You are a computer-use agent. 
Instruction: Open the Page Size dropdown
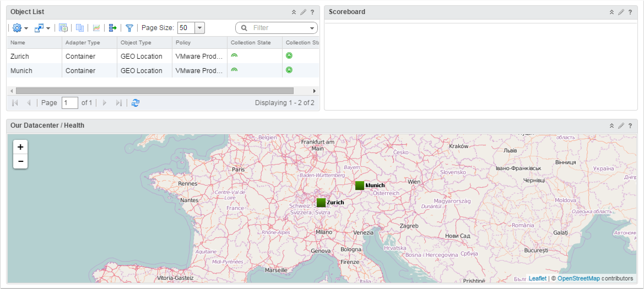200,28
